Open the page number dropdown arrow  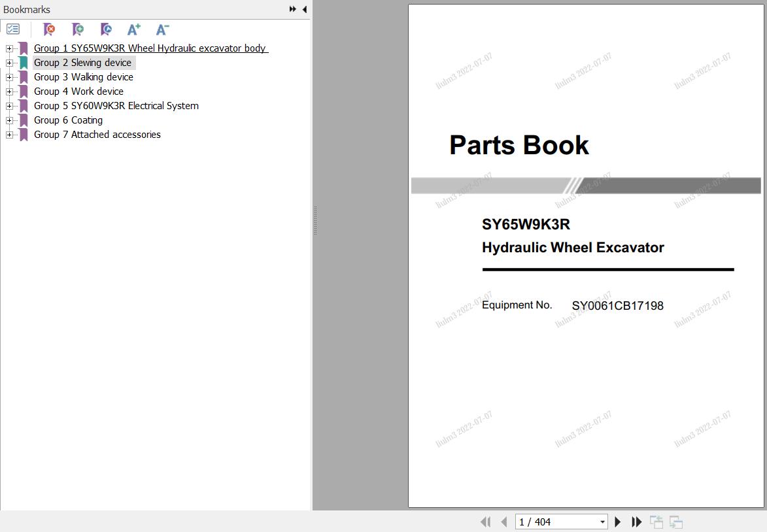tap(602, 522)
